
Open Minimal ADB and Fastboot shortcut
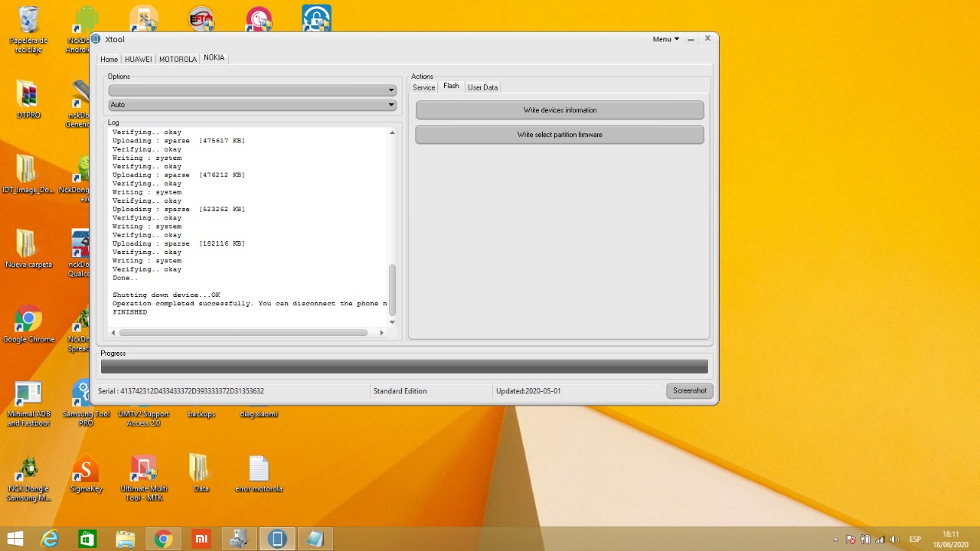point(28,403)
